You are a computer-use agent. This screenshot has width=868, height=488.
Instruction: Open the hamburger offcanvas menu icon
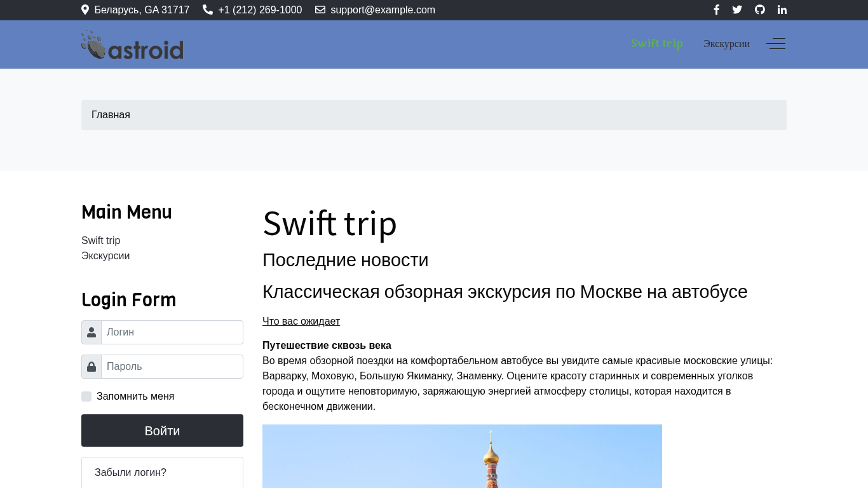click(x=776, y=44)
